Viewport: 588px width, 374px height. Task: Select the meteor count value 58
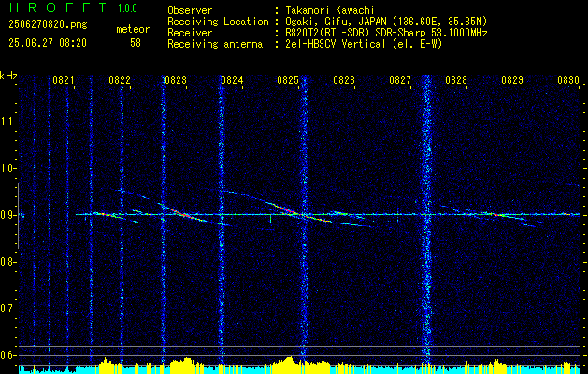[136, 43]
